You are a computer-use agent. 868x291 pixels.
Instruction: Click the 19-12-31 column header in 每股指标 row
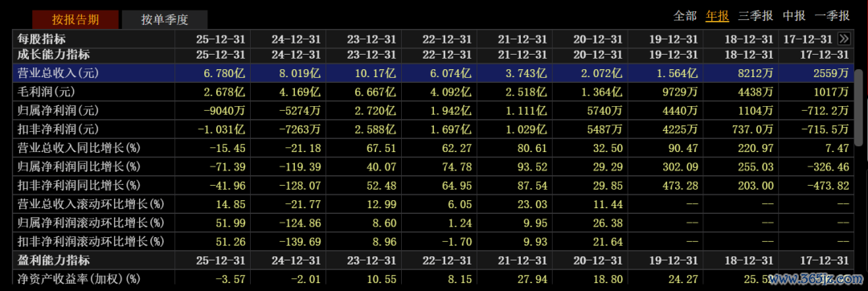tap(674, 39)
